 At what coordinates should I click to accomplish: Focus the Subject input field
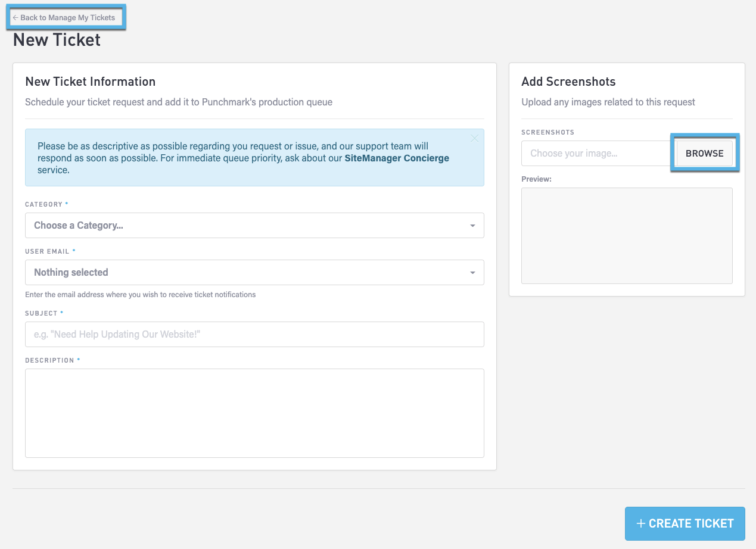coord(254,335)
